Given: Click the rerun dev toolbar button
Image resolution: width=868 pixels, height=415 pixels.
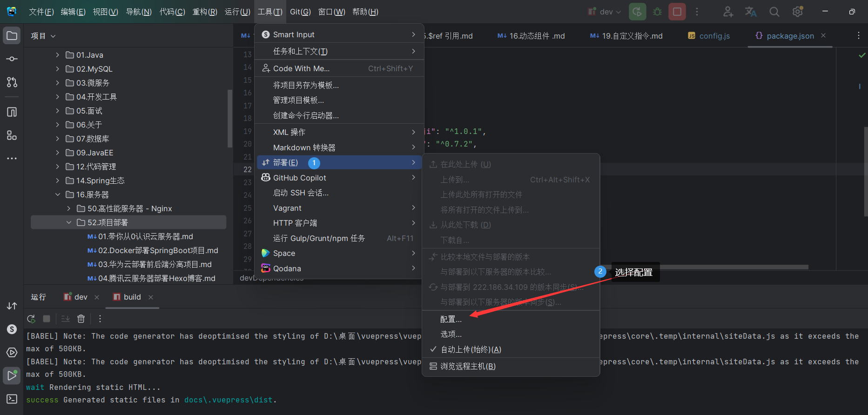Looking at the screenshot, I should [638, 12].
